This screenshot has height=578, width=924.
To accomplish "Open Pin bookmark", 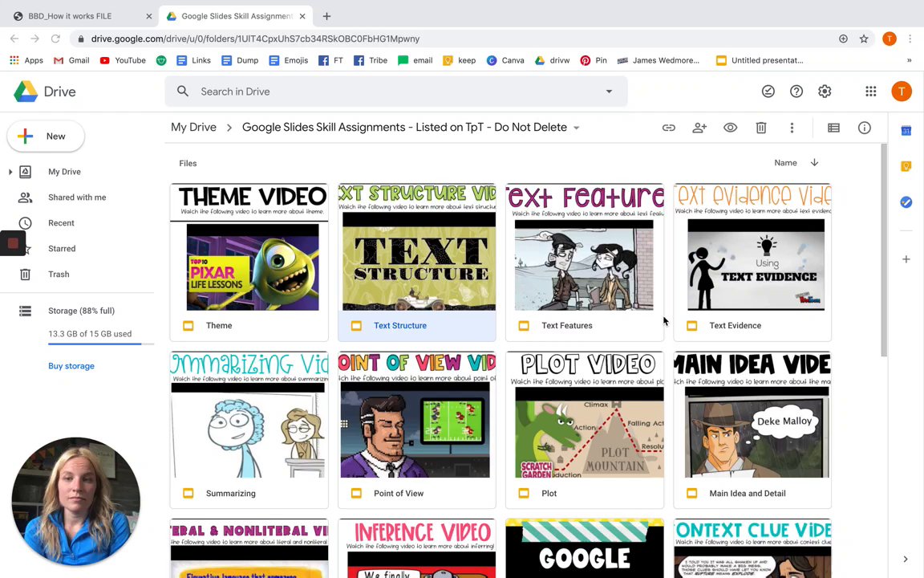I will [594, 60].
